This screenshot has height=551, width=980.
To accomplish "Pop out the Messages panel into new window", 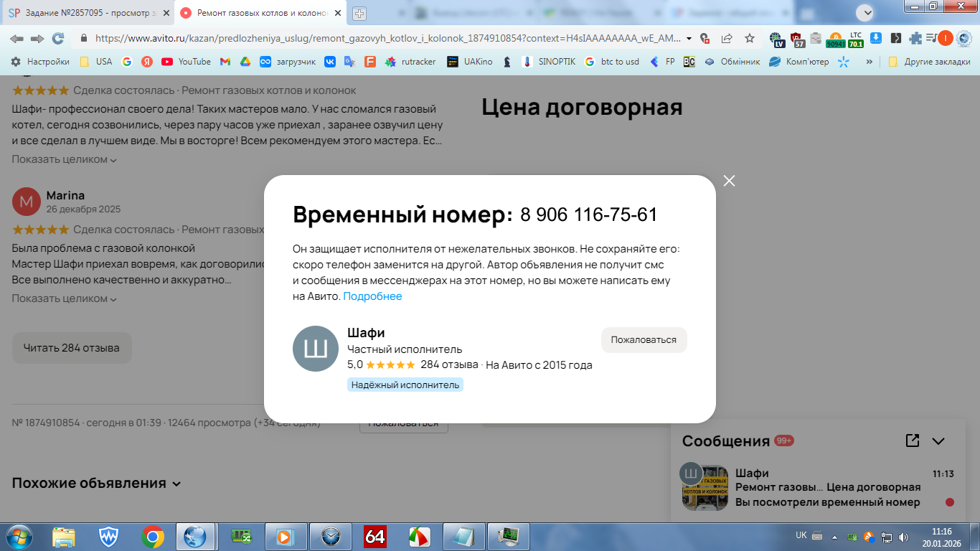I will click(913, 441).
